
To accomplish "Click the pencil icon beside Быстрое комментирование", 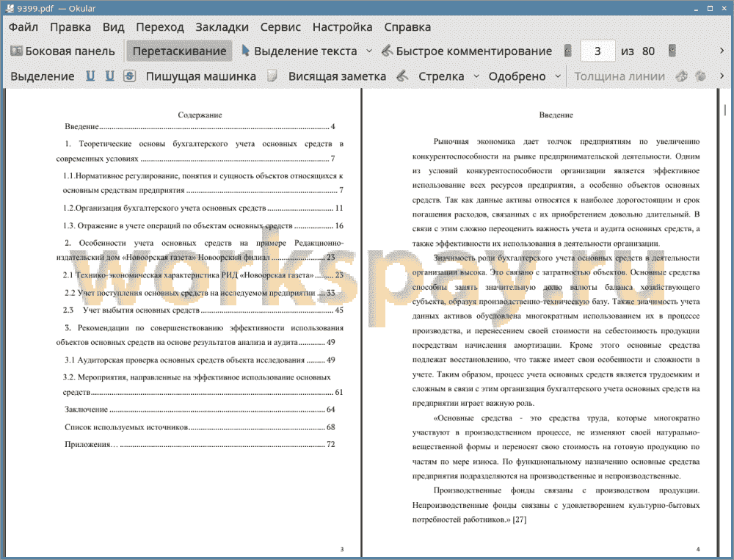I will [387, 51].
